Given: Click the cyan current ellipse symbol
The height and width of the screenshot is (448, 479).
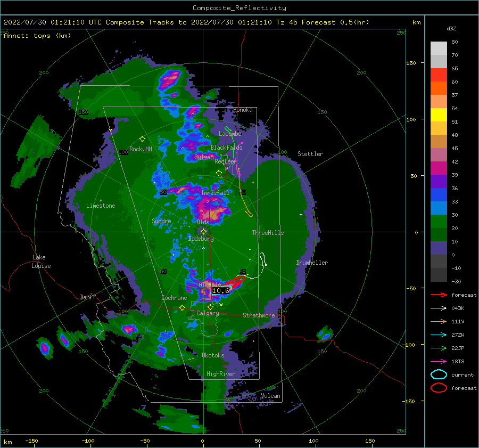Looking at the screenshot, I should point(439,374).
